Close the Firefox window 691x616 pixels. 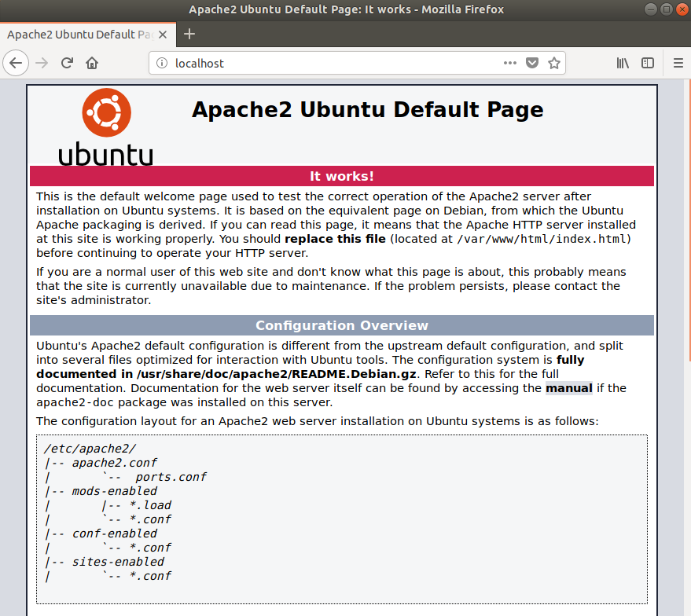(682, 9)
